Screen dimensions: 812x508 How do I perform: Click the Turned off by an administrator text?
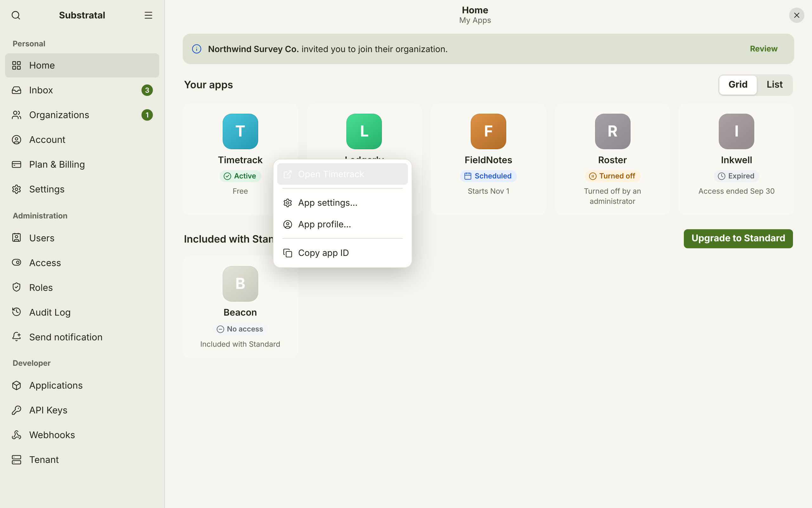[612, 196]
